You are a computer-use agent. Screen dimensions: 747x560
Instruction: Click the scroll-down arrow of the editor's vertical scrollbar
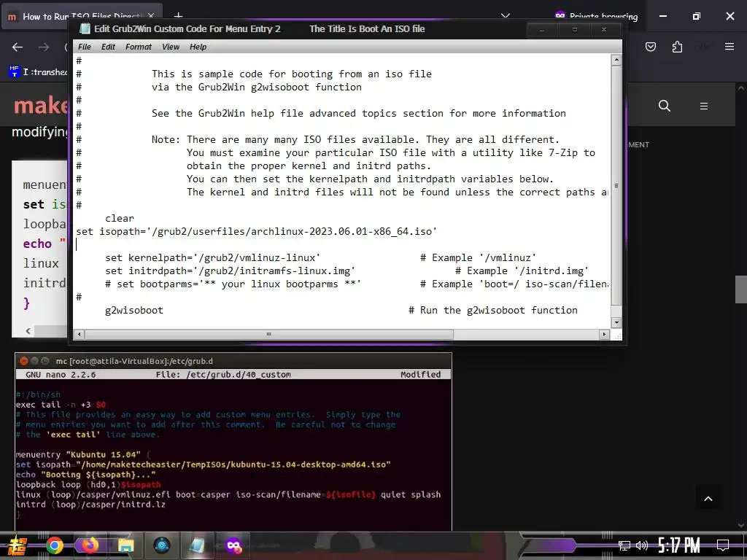pyautogui.click(x=616, y=322)
